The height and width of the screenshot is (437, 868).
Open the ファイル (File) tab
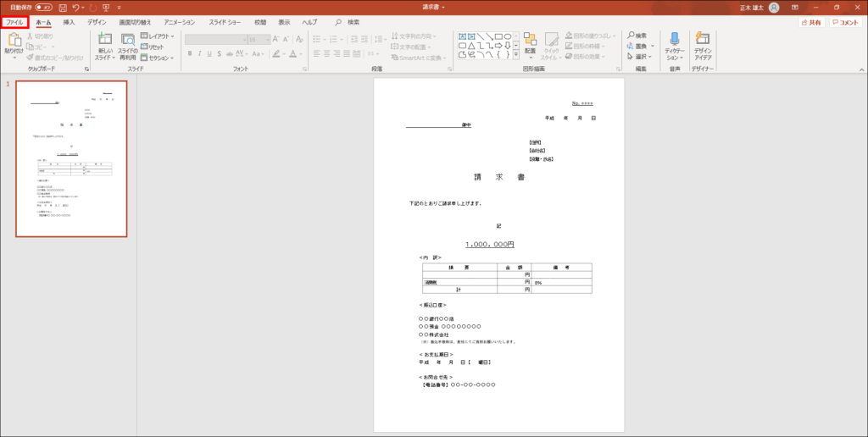[14, 23]
